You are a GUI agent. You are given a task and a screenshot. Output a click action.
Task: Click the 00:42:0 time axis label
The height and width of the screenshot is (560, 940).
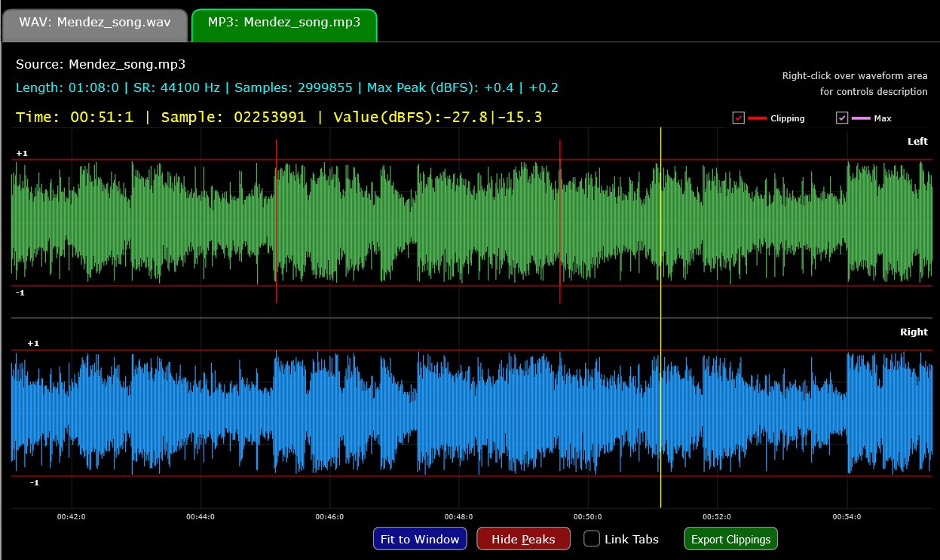point(72,517)
